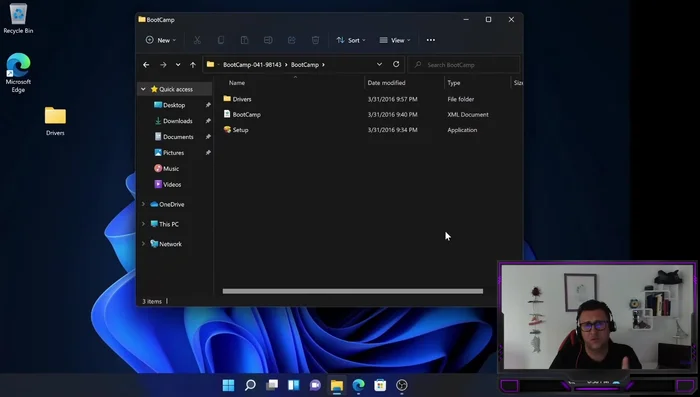Open Task View on taskbar
Viewport: 700px width, 397px height.
click(x=272, y=385)
